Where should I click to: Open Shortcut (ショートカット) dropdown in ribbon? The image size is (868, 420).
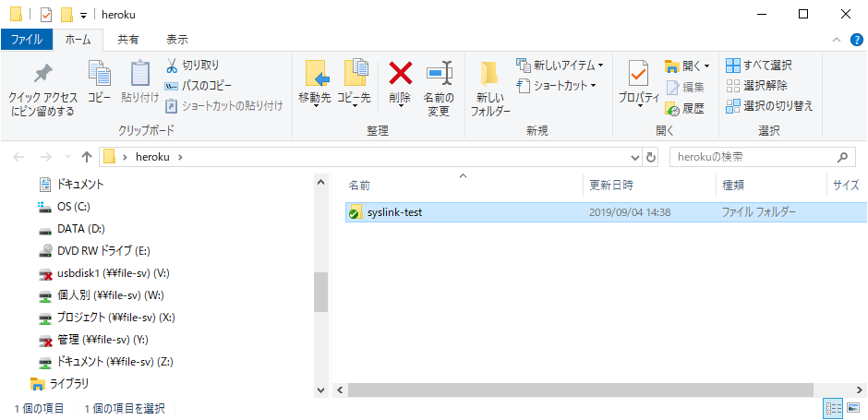point(556,86)
